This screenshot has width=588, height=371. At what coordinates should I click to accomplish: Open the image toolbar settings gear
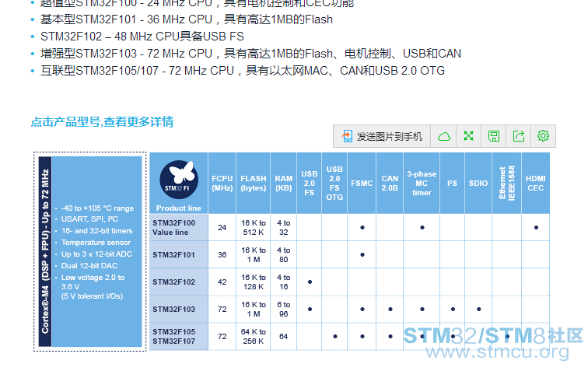coord(543,136)
